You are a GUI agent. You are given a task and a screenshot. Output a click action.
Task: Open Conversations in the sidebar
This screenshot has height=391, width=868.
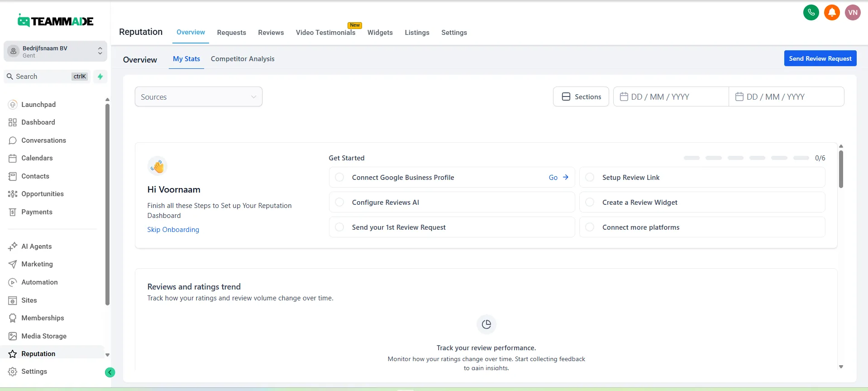[x=43, y=140]
